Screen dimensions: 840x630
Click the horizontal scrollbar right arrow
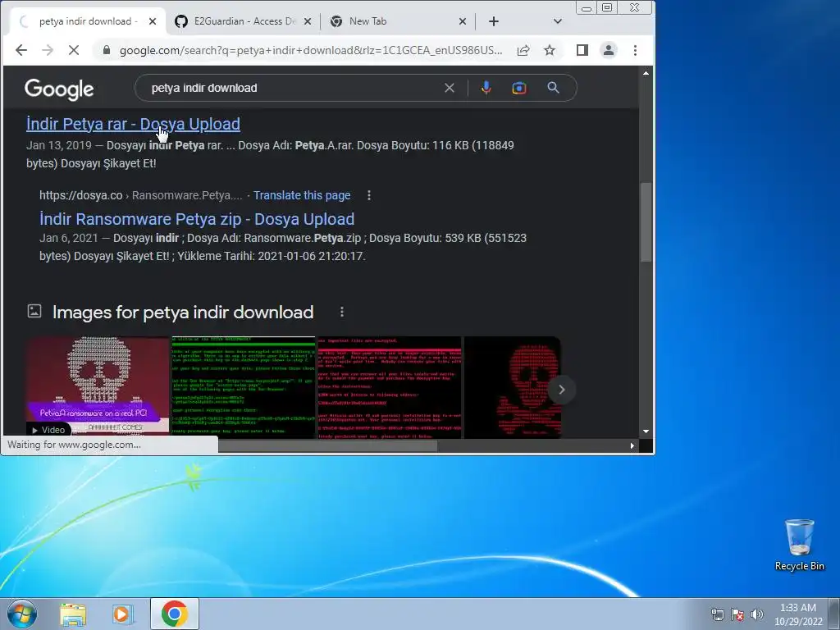(632, 445)
